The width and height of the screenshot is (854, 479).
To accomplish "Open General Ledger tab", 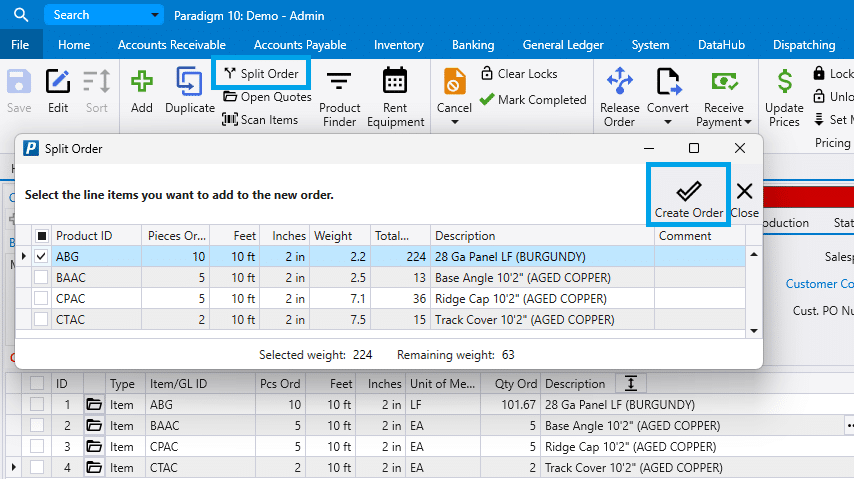I will tap(563, 45).
